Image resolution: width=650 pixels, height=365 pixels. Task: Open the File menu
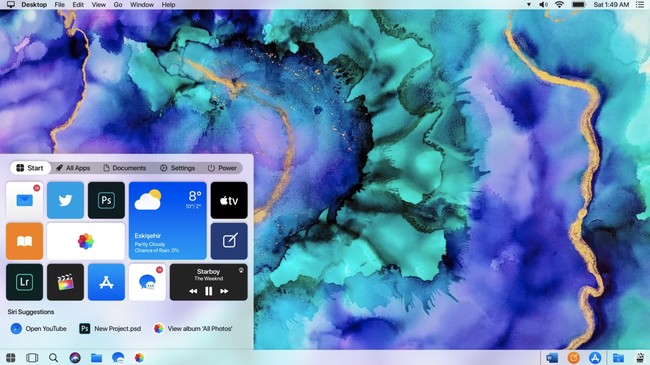[60, 5]
